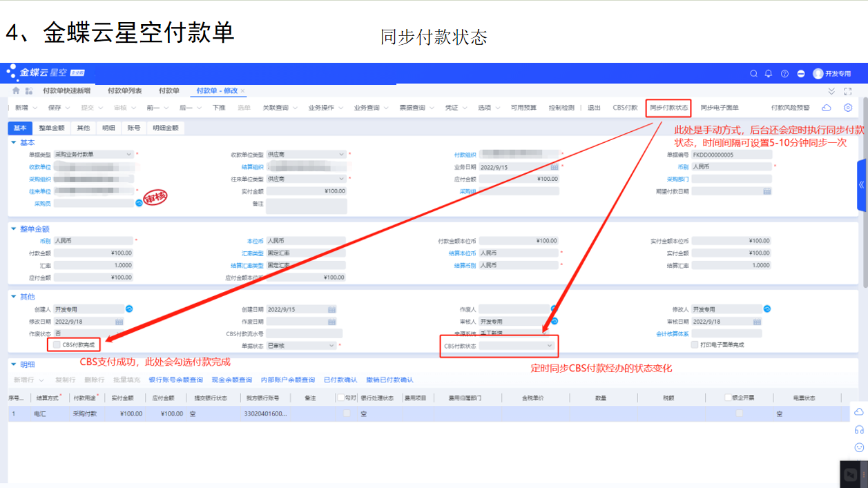Open calendar for 业务日期 field
The height and width of the screenshot is (488, 868).
pyautogui.click(x=554, y=167)
